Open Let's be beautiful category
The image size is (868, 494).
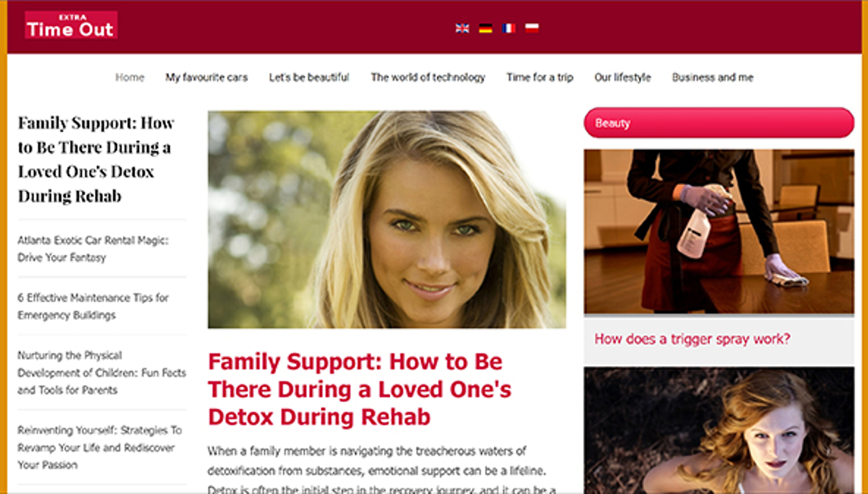click(x=309, y=77)
